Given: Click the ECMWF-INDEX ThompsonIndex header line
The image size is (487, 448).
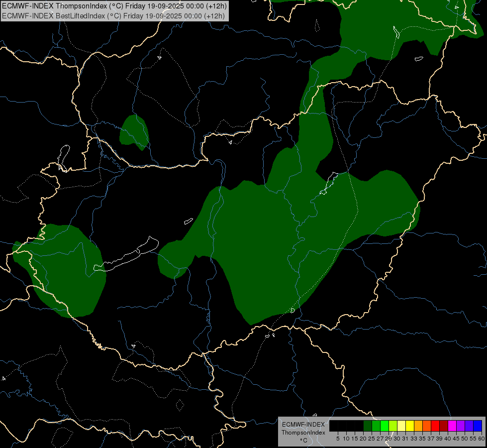Looking at the screenshot, I should (114, 6).
